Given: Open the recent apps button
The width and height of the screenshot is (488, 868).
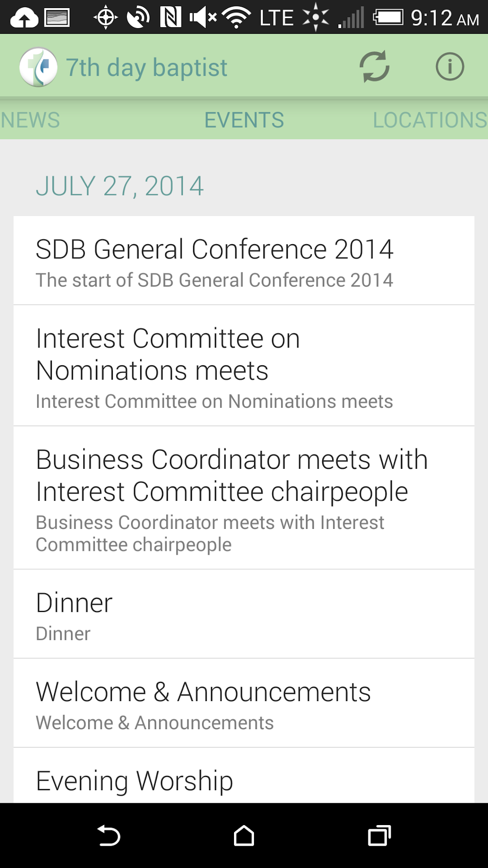Looking at the screenshot, I should [379, 836].
